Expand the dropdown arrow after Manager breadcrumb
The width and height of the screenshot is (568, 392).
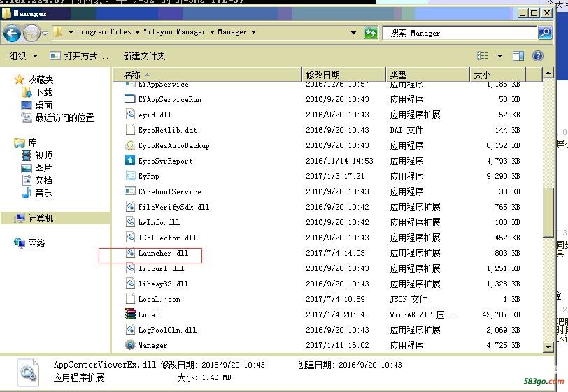tap(253, 32)
